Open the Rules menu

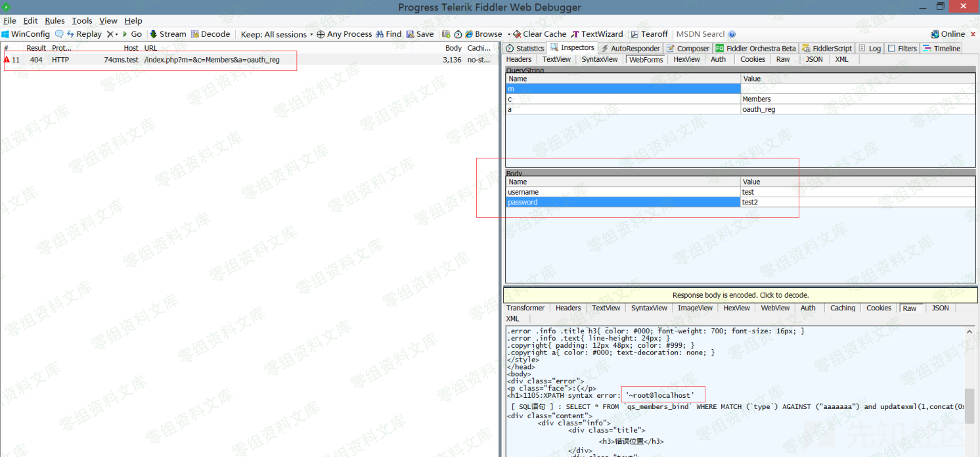[55, 21]
